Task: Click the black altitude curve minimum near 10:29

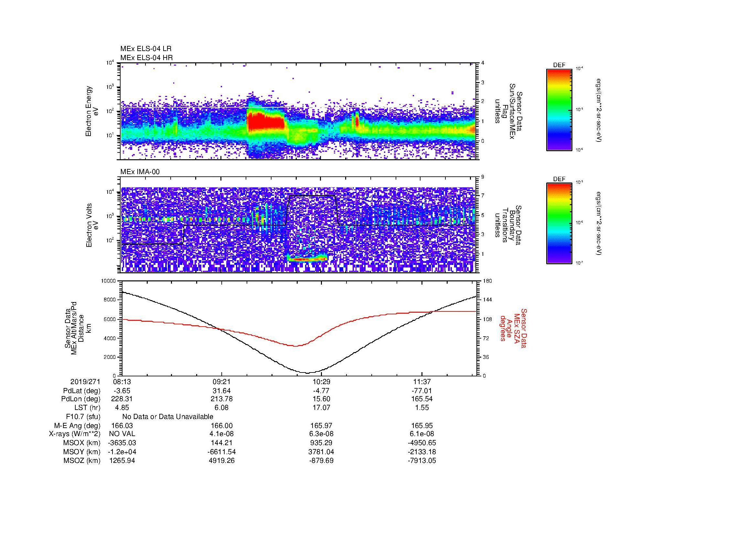Action: pos(308,373)
